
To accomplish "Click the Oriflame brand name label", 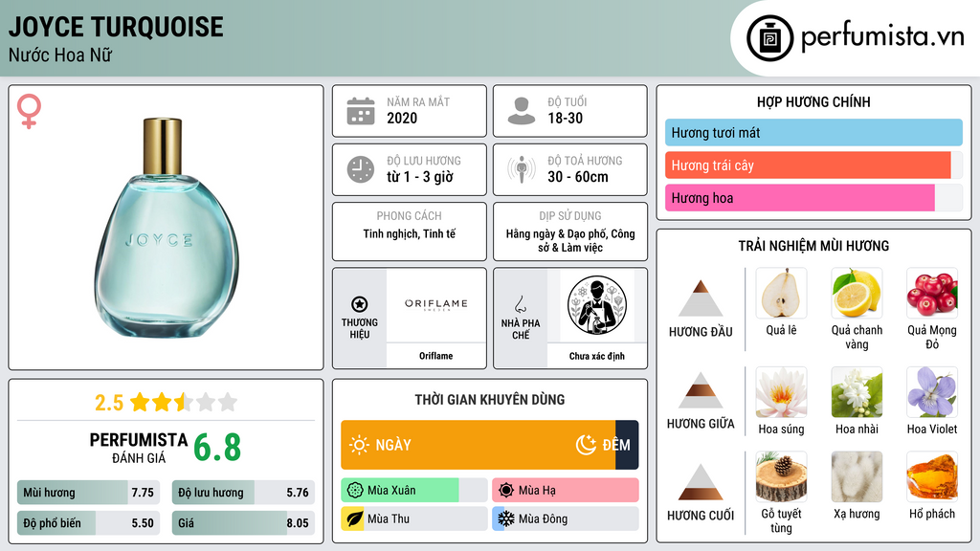I will tap(435, 356).
